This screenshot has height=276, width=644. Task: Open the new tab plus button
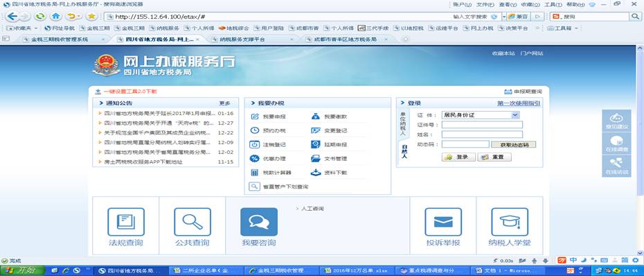(x=406, y=40)
